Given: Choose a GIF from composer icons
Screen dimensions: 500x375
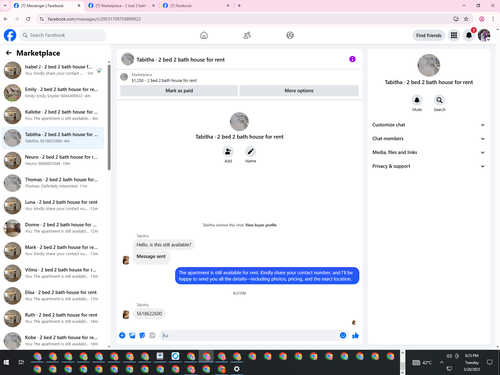Looking at the screenshot, I should tap(152, 335).
